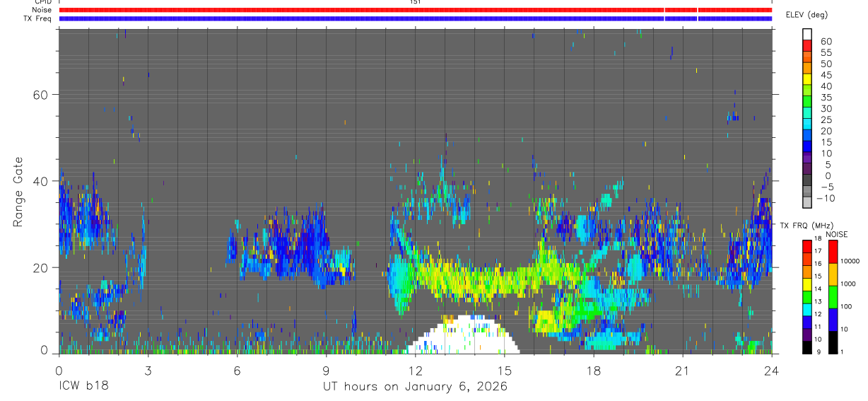Click the white top swatch of ELEV color bar

807,33
